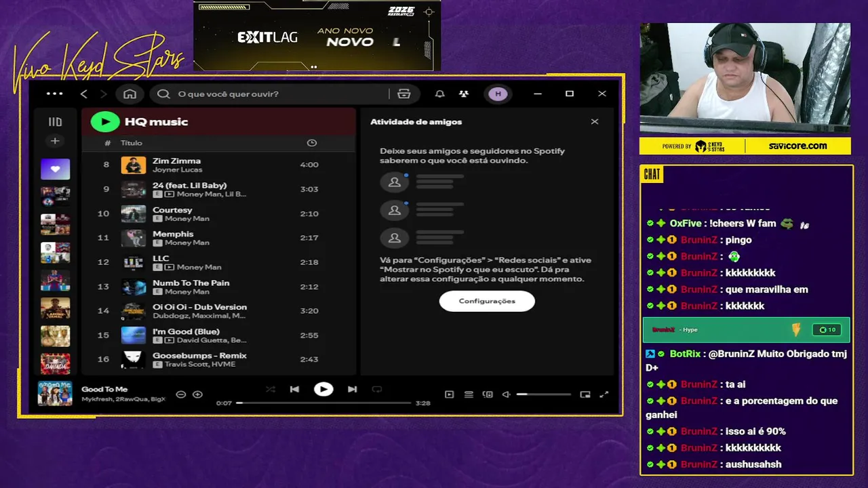Screen dimensions: 868x488
Task: Toggle shuffle playback
Action: pyautogui.click(x=270, y=389)
